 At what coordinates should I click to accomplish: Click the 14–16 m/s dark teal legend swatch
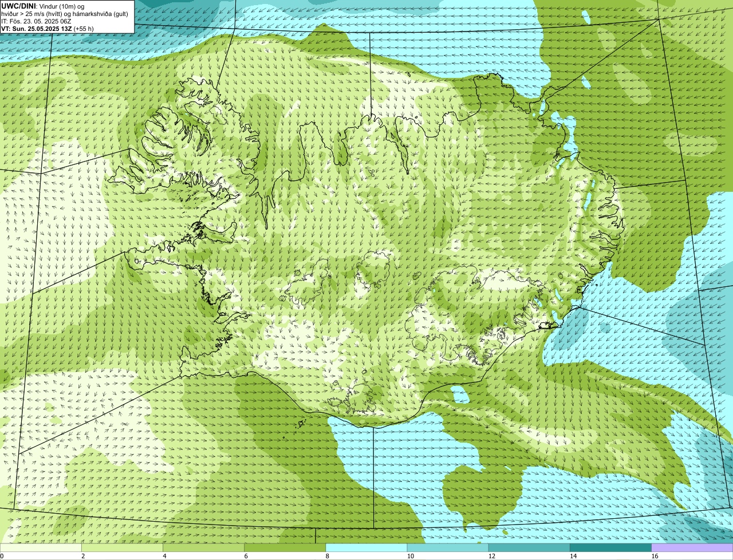610,547
